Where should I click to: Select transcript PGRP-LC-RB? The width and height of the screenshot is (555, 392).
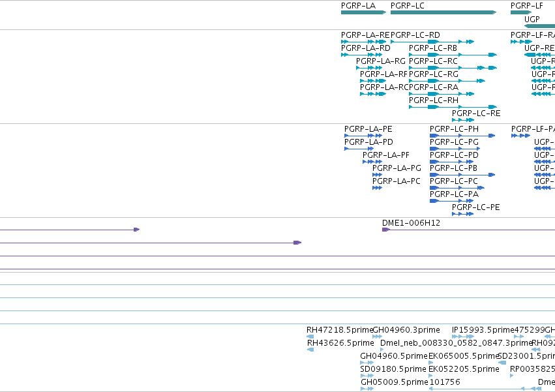pyautogui.click(x=433, y=48)
